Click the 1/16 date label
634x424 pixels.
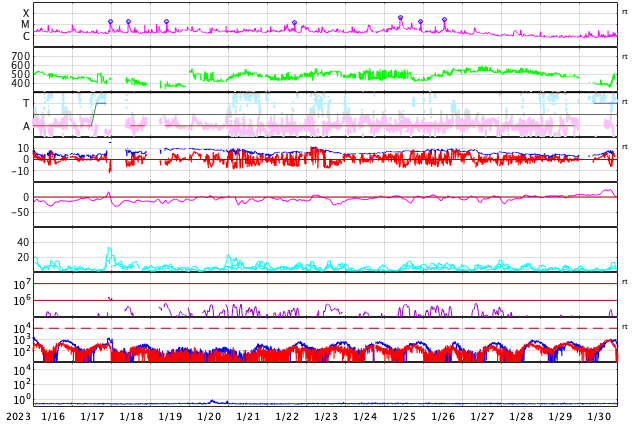(53, 417)
